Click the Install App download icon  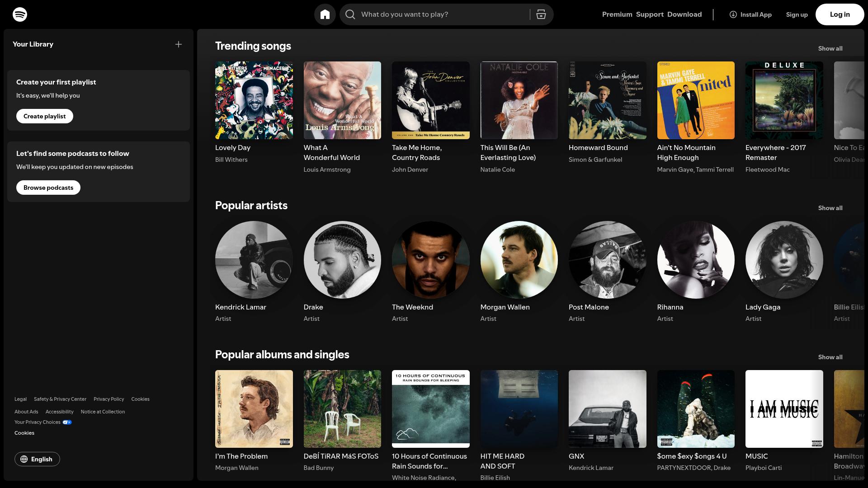(733, 14)
